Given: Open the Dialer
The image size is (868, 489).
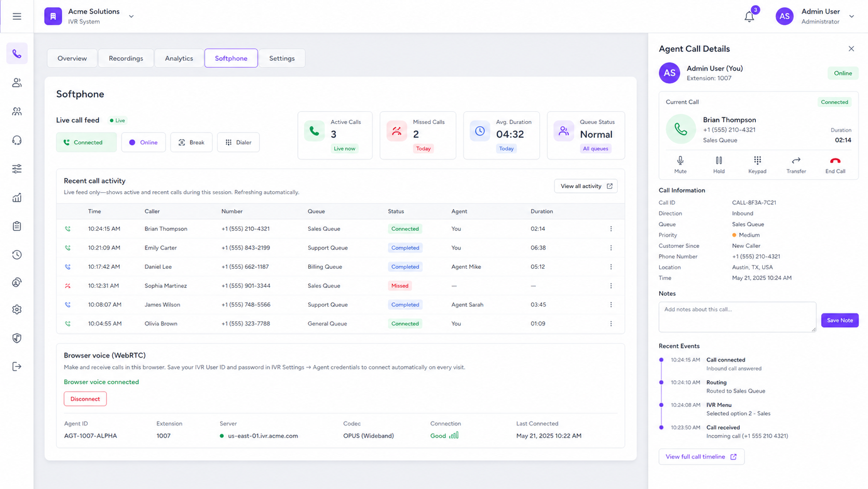Looking at the screenshot, I should point(238,142).
